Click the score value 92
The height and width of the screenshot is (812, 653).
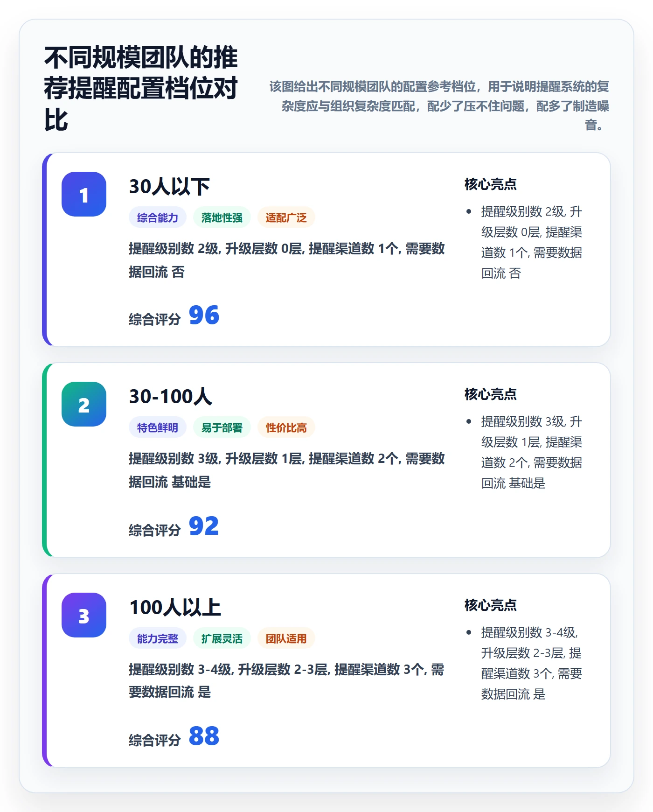tap(204, 526)
